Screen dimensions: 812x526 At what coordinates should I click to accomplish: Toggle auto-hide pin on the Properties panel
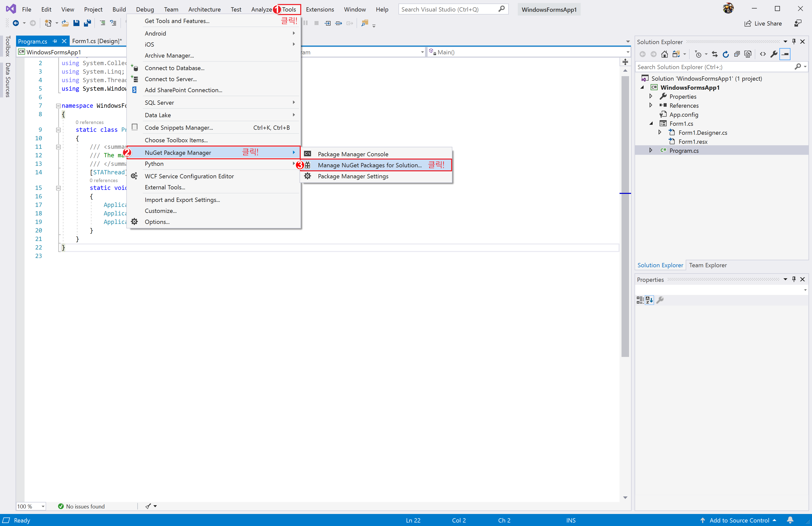(x=794, y=279)
